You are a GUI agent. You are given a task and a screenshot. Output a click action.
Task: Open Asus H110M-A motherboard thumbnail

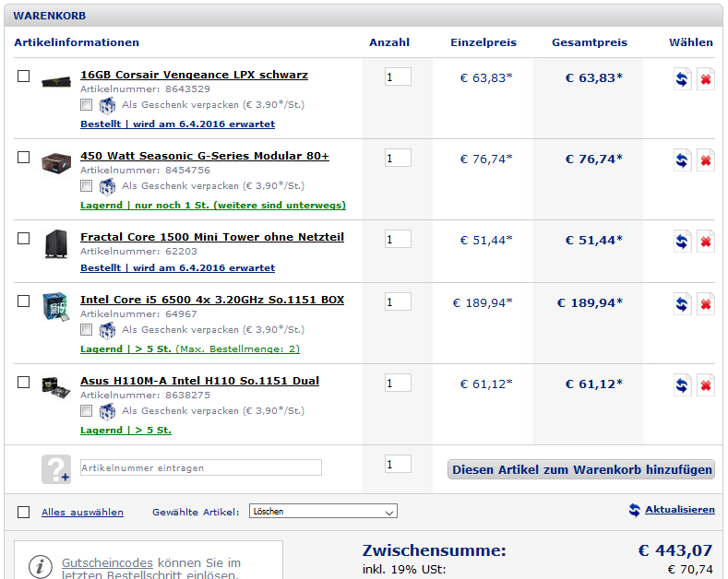coord(55,387)
